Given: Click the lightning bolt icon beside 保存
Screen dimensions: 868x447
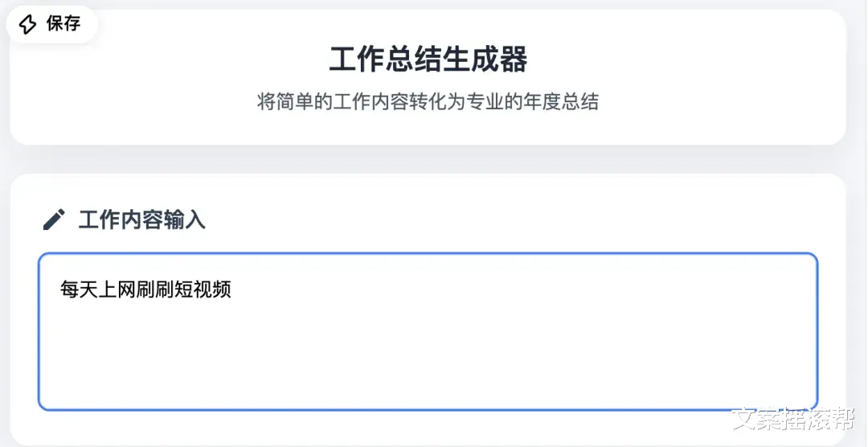Looking at the screenshot, I should (x=27, y=24).
